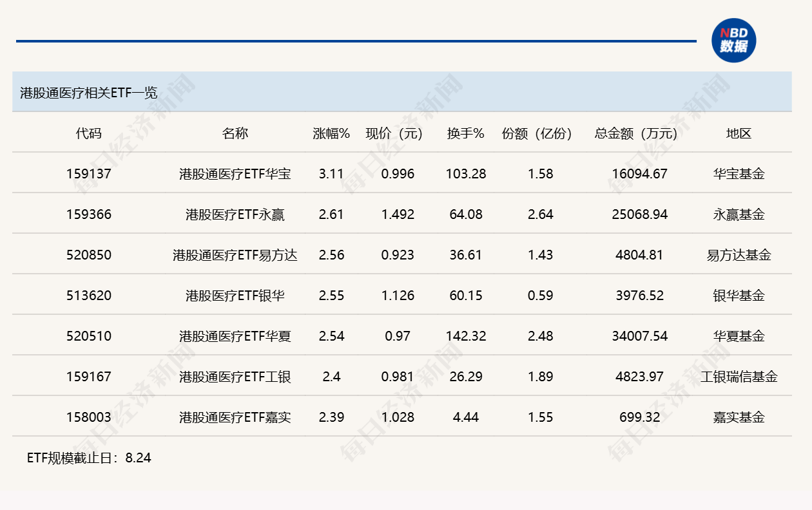Click the shares value 2.64
This screenshot has width=812, height=510.
[x=540, y=214]
